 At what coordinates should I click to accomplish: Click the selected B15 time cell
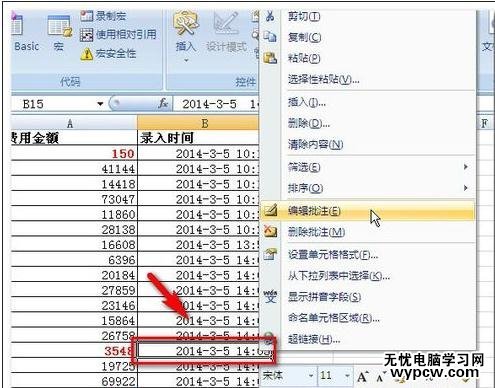click(x=204, y=351)
